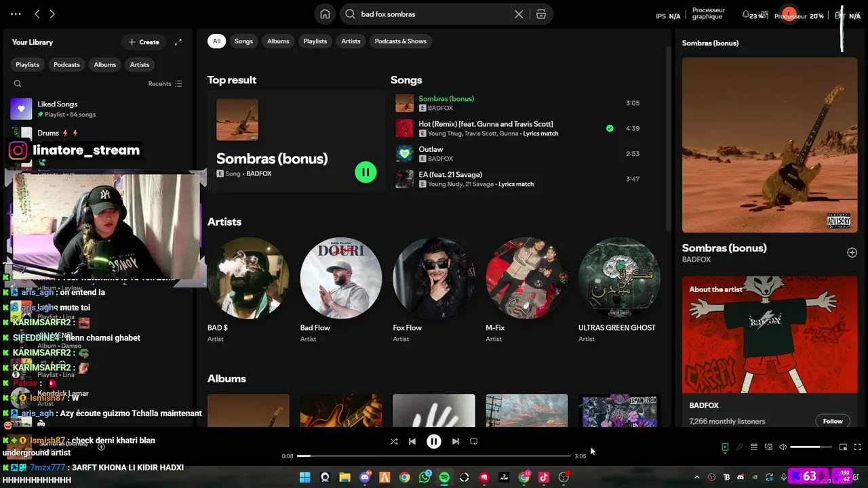Go to Spotify Home via house icon
This screenshot has width=868, height=488.
tap(325, 14)
